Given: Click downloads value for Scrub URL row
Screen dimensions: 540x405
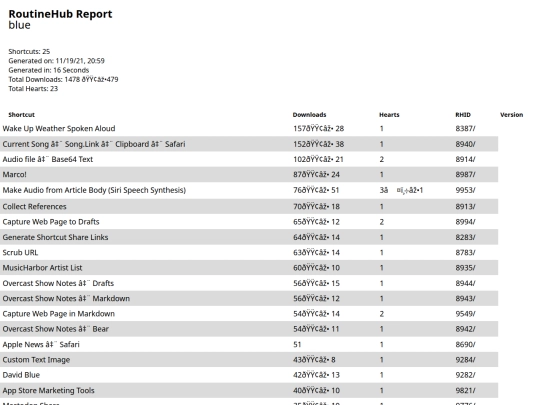Looking at the screenshot, I should 316,253.
